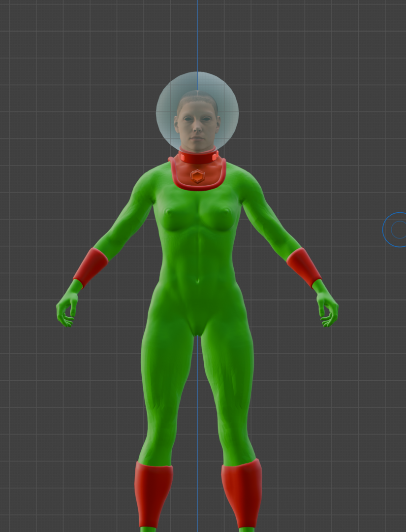
Task: Select the orange hexagon emblem on the collar
Action: click(197, 176)
